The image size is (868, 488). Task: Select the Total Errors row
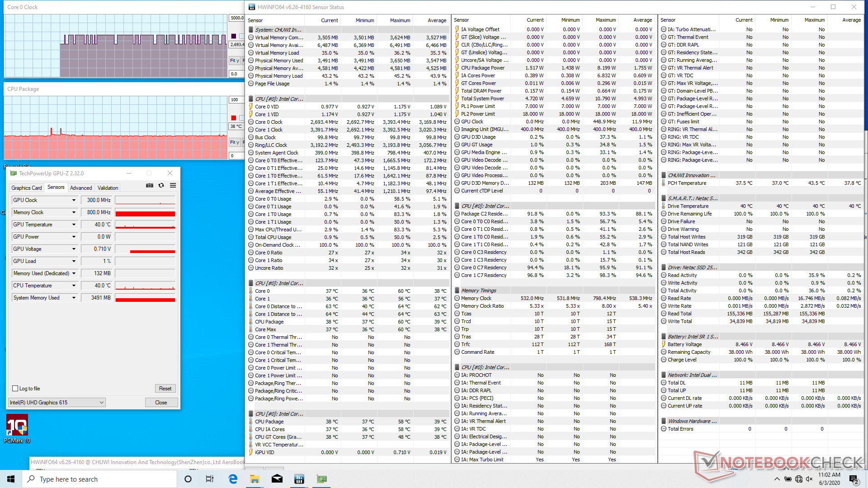click(x=761, y=429)
